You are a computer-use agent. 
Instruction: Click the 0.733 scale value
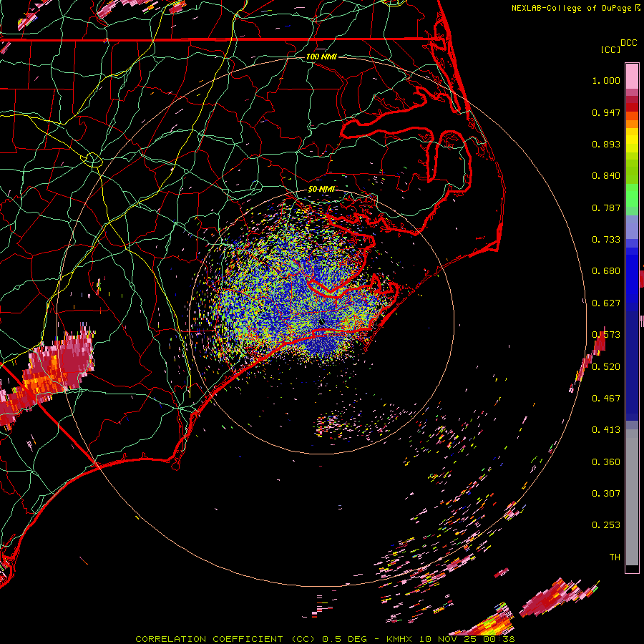pyautogui.click(x=606, y=240)
